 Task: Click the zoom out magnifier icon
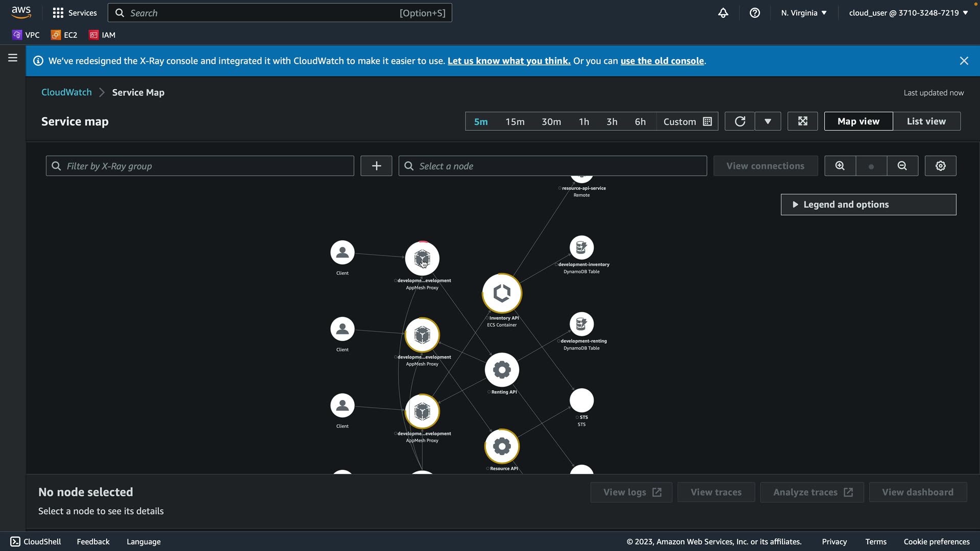coord(902,166)
